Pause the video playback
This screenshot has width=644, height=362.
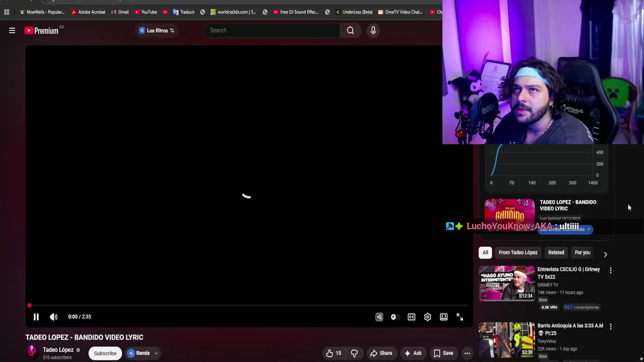[36, 317]
